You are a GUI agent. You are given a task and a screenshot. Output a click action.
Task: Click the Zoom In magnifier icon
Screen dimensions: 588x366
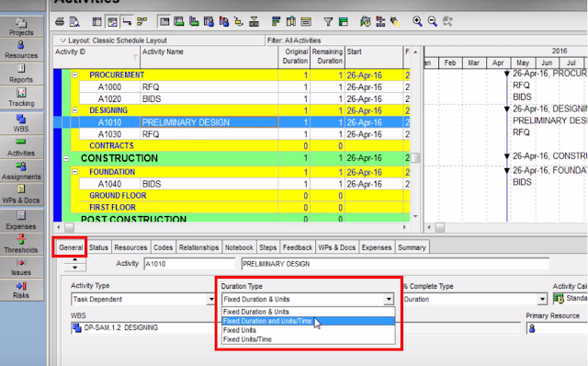click(x=417, y=21)
